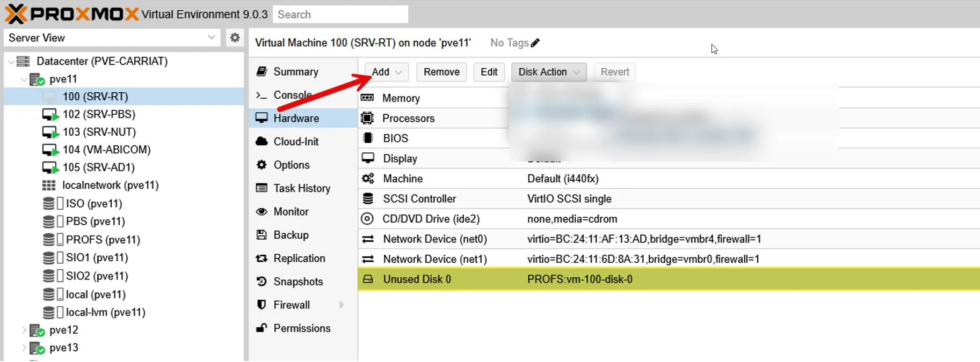Open the Snapshots tab
The image size is (980, 362).
[x=298, y=282]
